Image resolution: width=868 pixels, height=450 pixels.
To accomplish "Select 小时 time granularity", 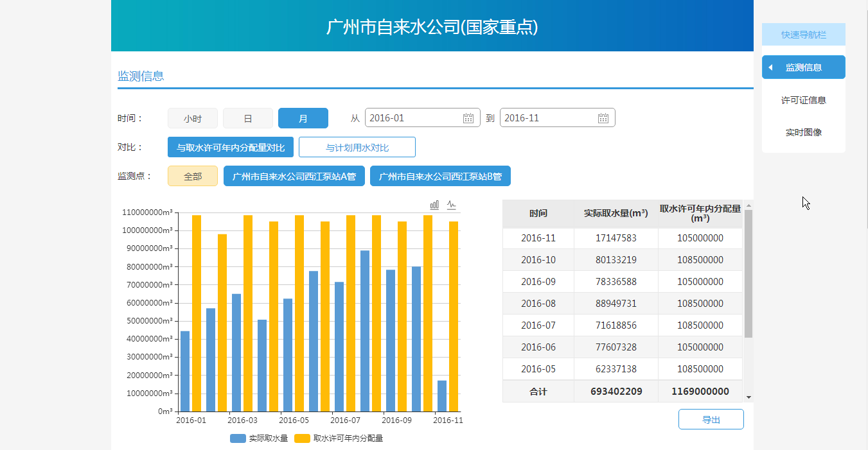I will point(193,118).
